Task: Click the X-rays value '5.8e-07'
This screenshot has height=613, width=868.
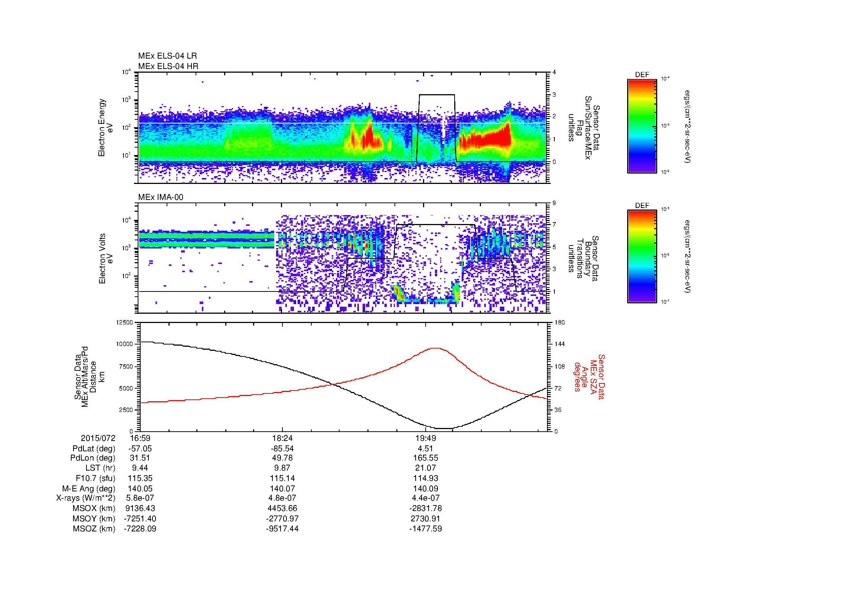Action: coord(140,498)
